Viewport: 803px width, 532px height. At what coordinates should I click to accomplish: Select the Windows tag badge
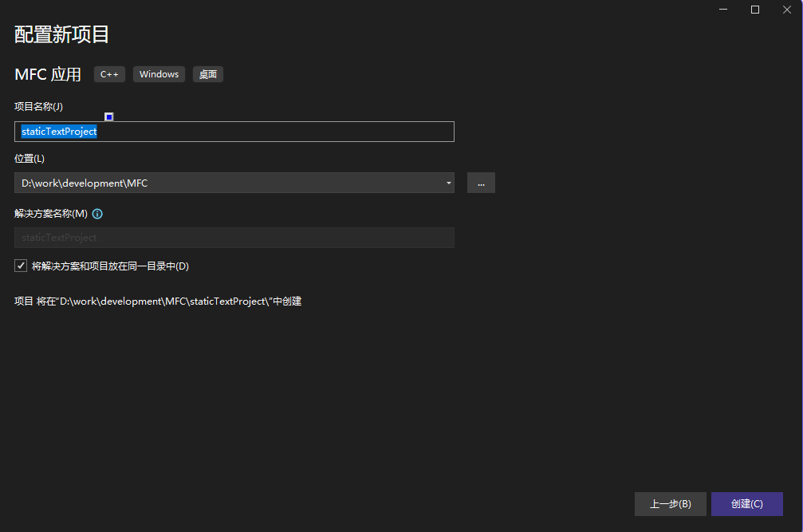tap(159, 74)
